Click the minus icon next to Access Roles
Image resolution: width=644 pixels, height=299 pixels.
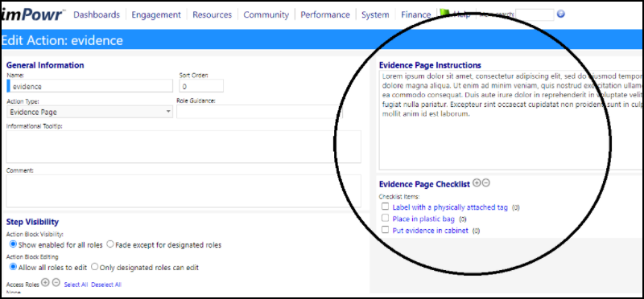click(56, 283)
